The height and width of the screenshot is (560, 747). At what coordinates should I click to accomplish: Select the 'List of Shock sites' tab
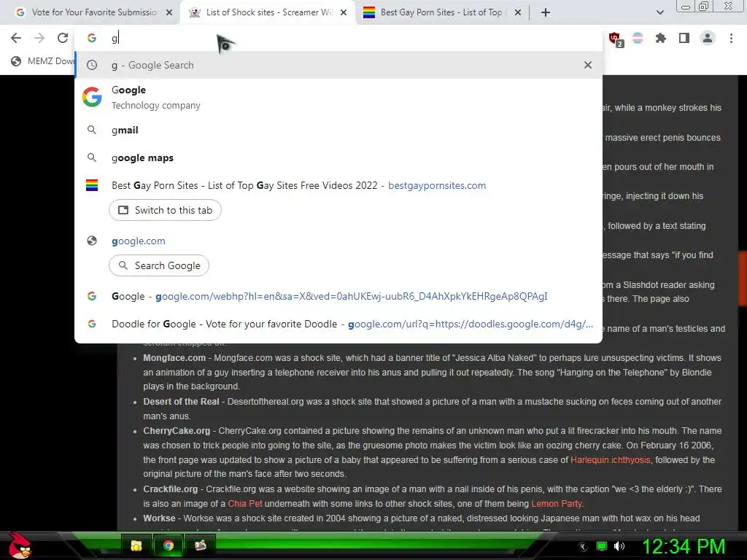268,12
